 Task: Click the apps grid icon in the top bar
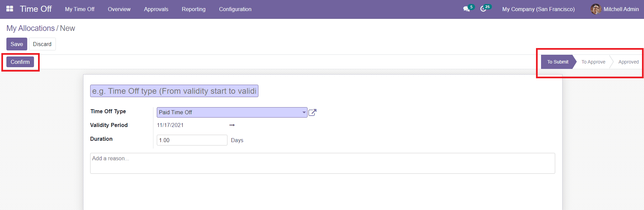click(x=10, y=8)
